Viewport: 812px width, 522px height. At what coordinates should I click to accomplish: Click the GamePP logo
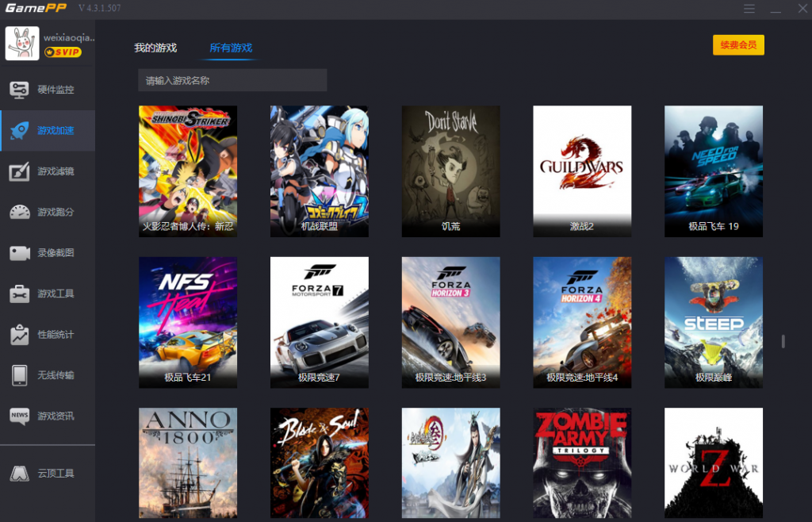36,8
